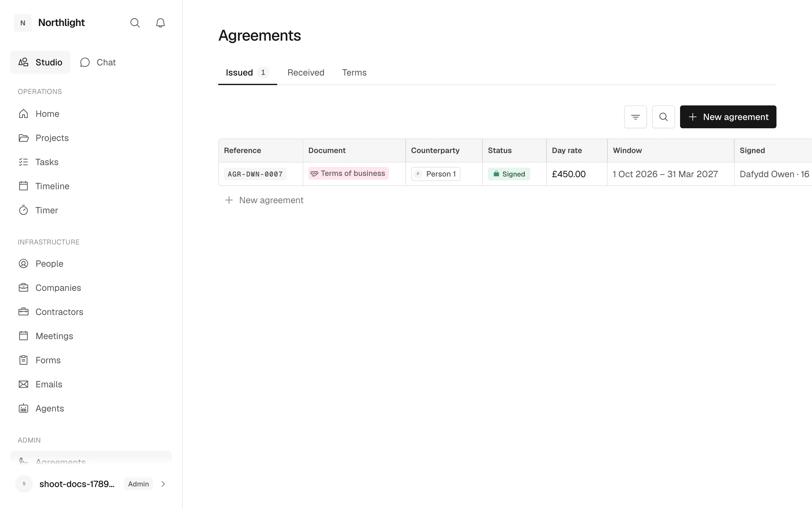Click the Window column header
The height and width of the screenshot is (508, 812).
(x=671, y=150)
